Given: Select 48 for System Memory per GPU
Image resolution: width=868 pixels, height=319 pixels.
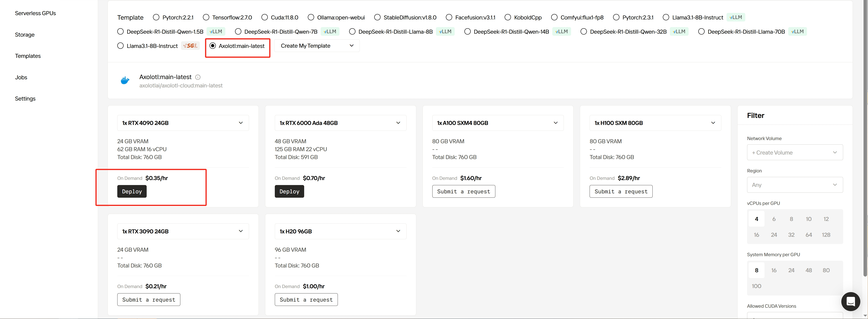Looking at the screenshot, I should pos(808,270).
